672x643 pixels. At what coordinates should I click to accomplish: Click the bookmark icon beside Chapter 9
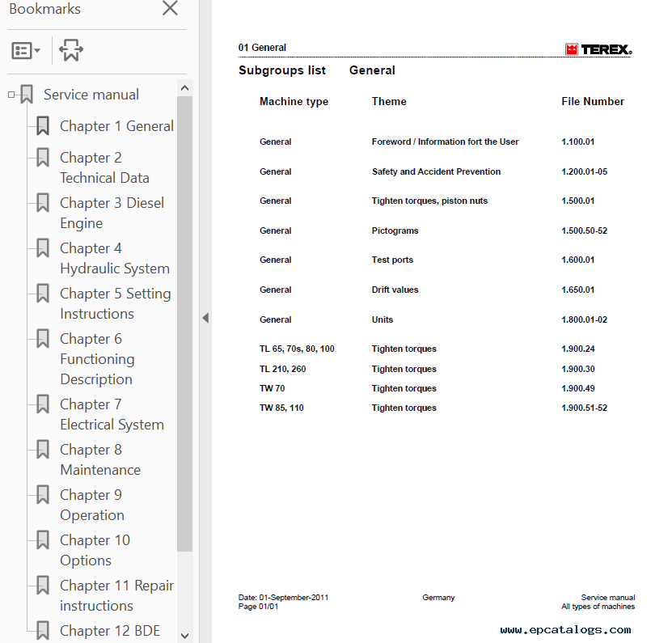click(x=42, y=495)
